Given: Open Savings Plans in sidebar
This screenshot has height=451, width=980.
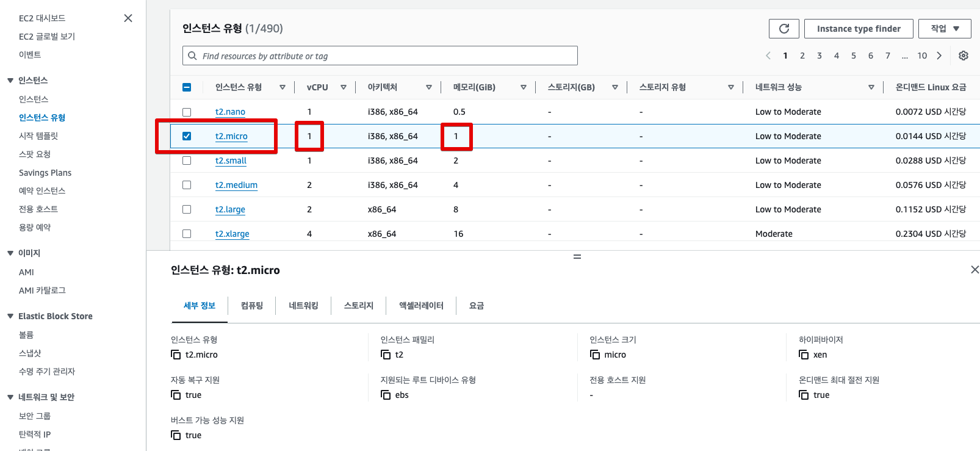Looking at the screenshot, I should (45, 173).
